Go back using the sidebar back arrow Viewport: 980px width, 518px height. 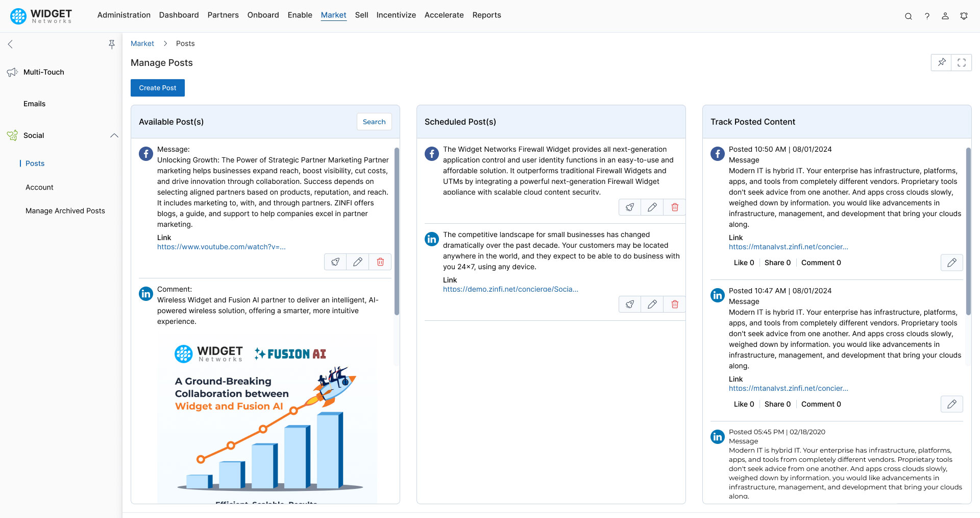pyautogui.click(x=10, y=44)
